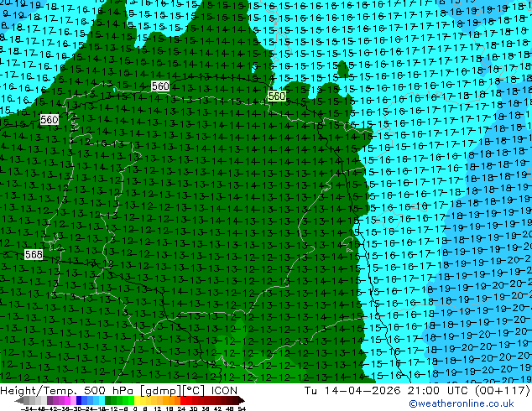Image resolution: width=532 pixels, height=411 pixels.
Task: Click the right dark arrow end of the legend
Action: pos(242,400)
